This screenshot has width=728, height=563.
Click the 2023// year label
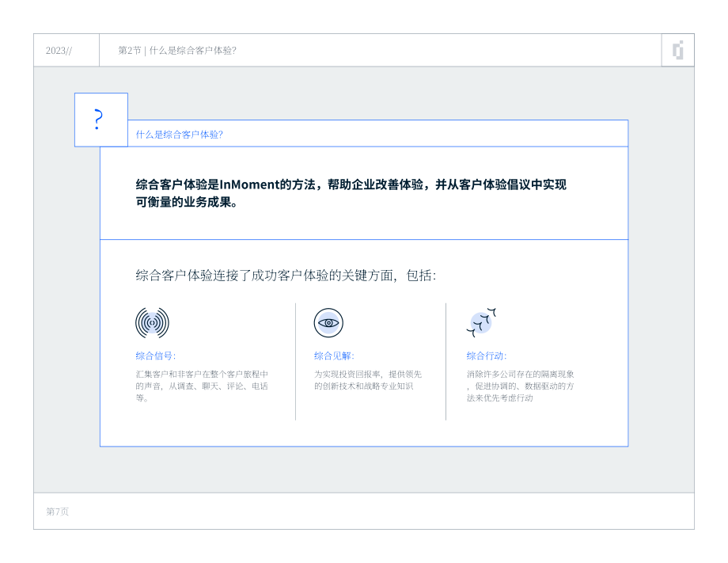(x=59, y=50)
